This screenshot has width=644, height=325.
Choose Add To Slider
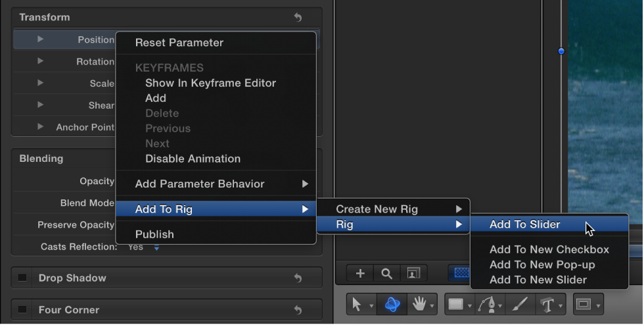point(549,224)
